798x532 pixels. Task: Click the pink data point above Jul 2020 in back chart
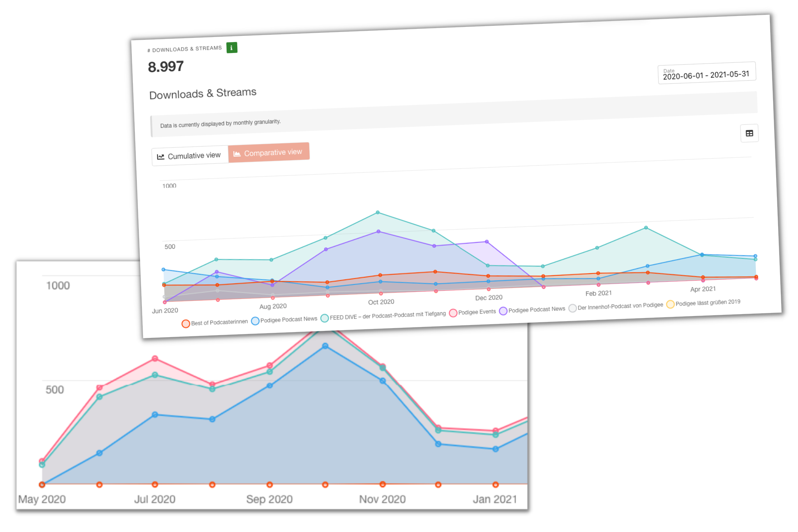155,358
